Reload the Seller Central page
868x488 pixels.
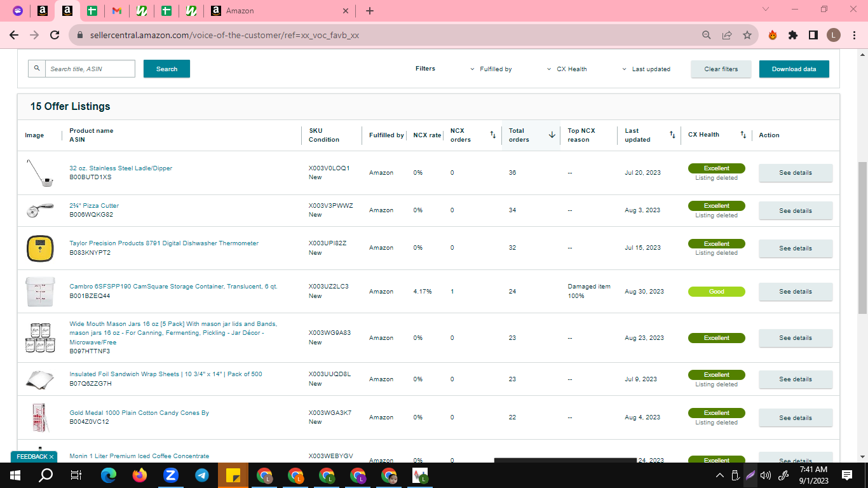tap(55, 35)
